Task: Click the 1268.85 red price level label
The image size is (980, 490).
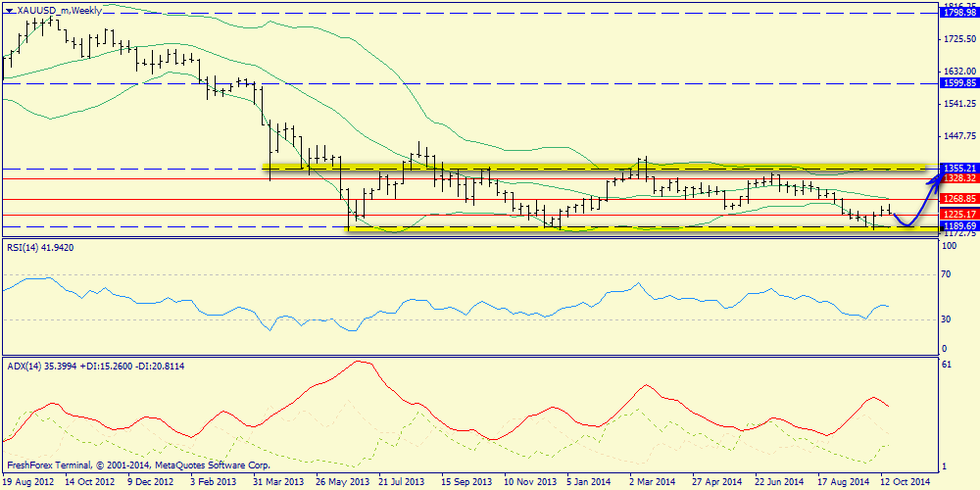Action: pyautogui.click(x=958, y=199)
